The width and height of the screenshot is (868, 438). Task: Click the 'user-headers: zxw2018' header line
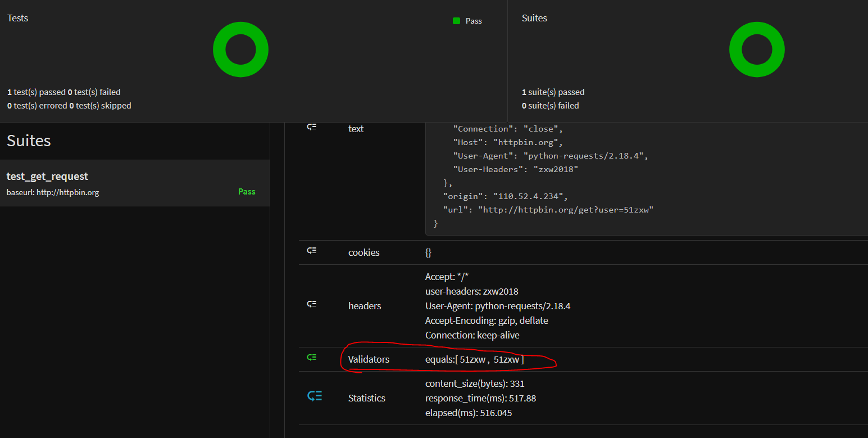[x=472, y=291]
